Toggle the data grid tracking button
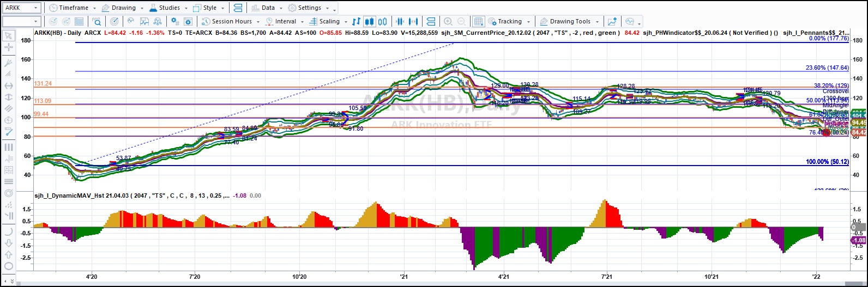This screenshot has width=868, height=287. tap(478, 22)
